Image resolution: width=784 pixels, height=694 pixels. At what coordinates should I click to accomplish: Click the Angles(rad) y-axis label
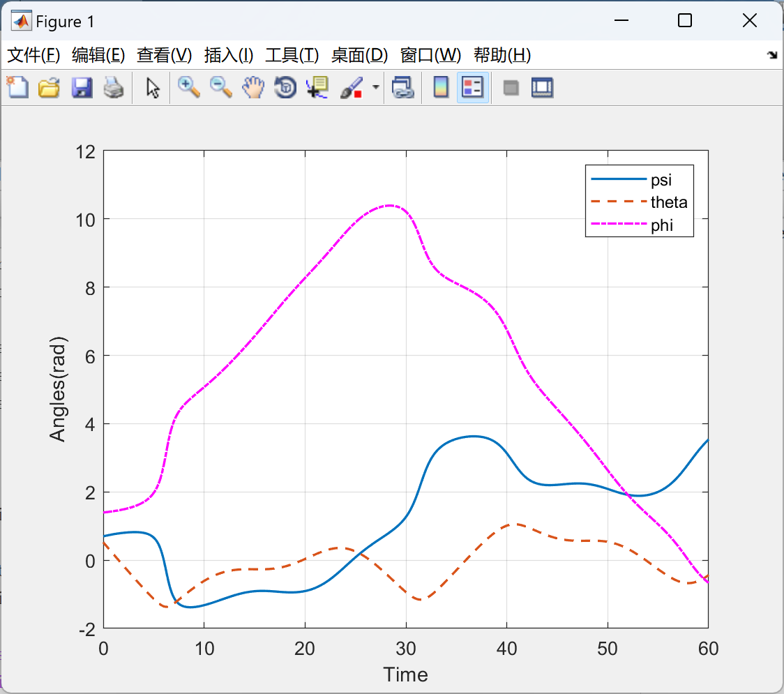58,389
